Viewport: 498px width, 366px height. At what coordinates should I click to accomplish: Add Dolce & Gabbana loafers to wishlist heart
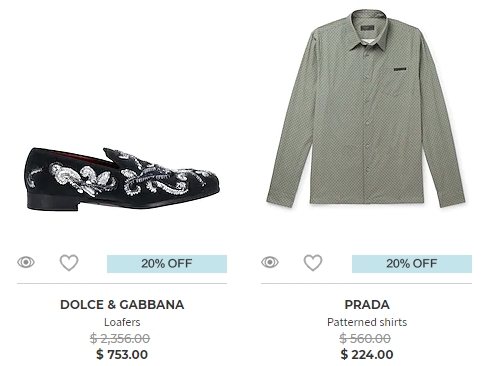[69, 263]
